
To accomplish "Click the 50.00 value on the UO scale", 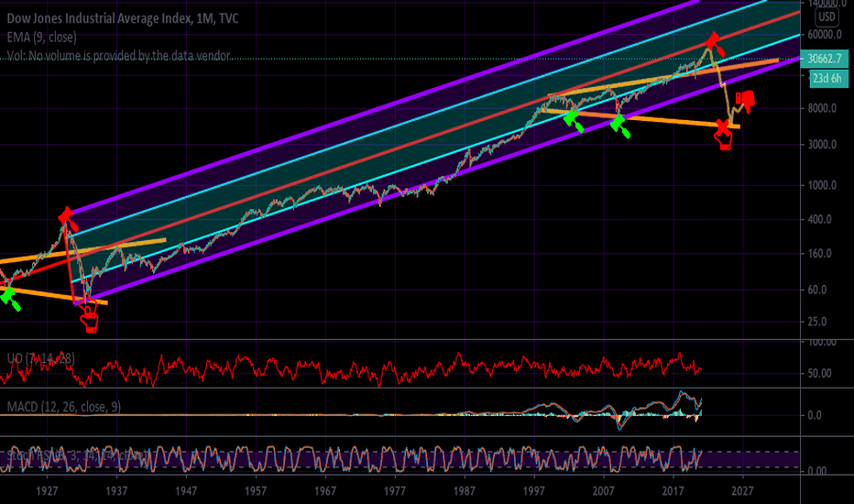I will [820, 374].
